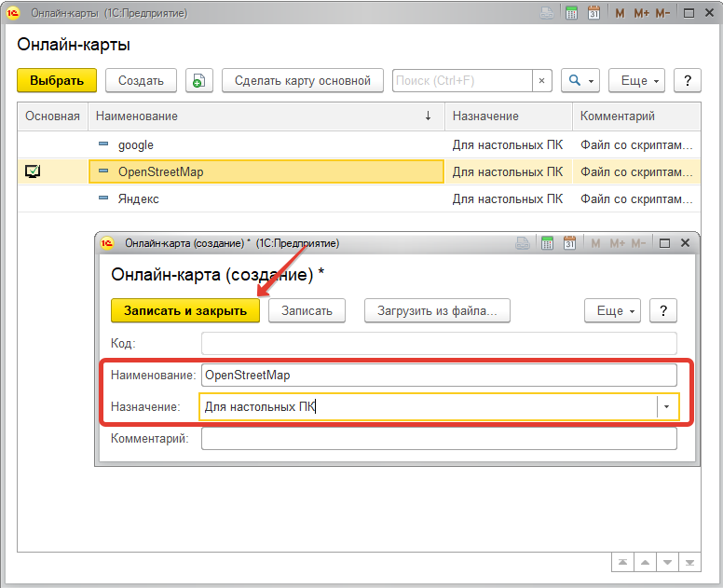Select the OpenStreetMap row in list
The image size is (723, 588).
pyautogui.click(x=360, y=171)
